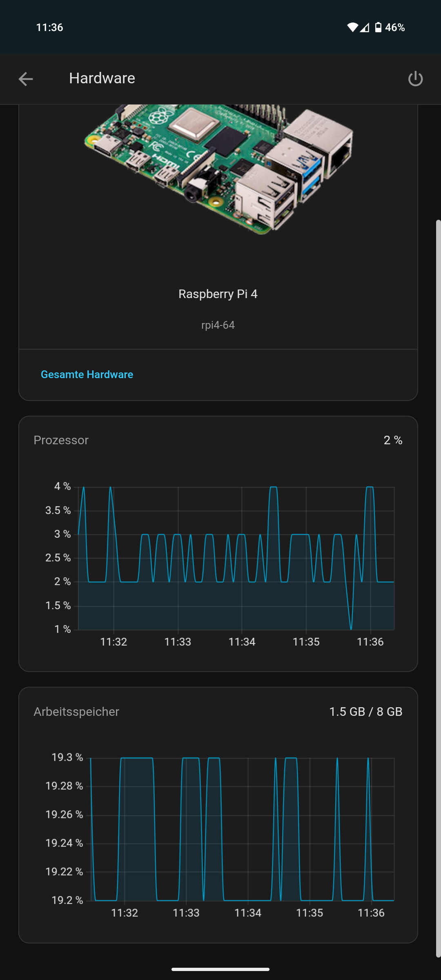This screenshot has width=441, height=980.
Task: Open the Gesamte Hardware link
Action: tap(87, 374)
